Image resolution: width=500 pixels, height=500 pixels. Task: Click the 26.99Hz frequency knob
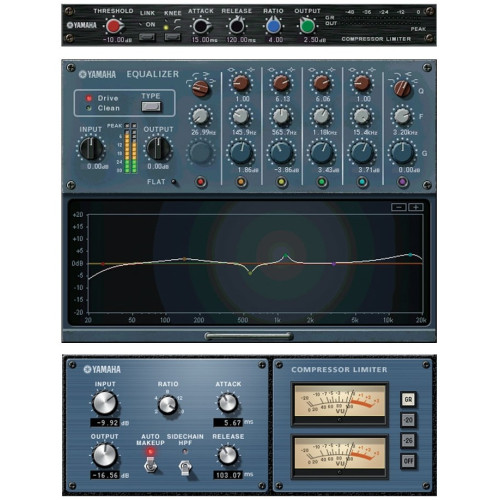click(x=201, y=116)
